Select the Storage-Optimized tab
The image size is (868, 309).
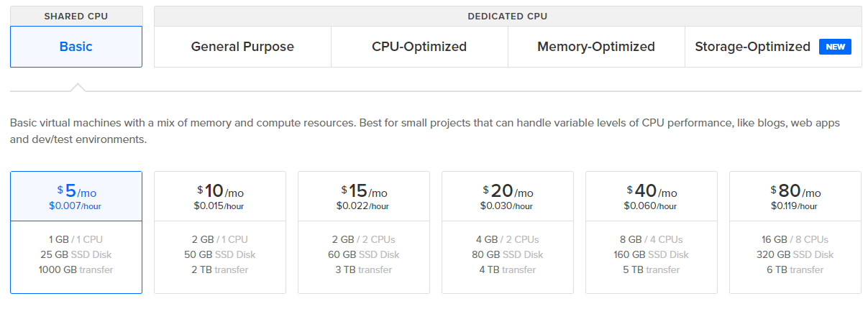[x=773, y=47]
